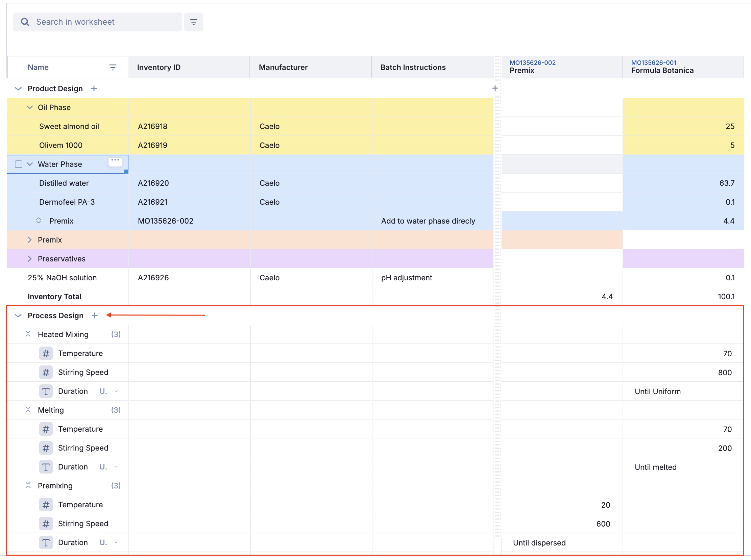Click the worksheet filter icon beside search
This screenshot has width=751, height=560.
pos(193,22)
